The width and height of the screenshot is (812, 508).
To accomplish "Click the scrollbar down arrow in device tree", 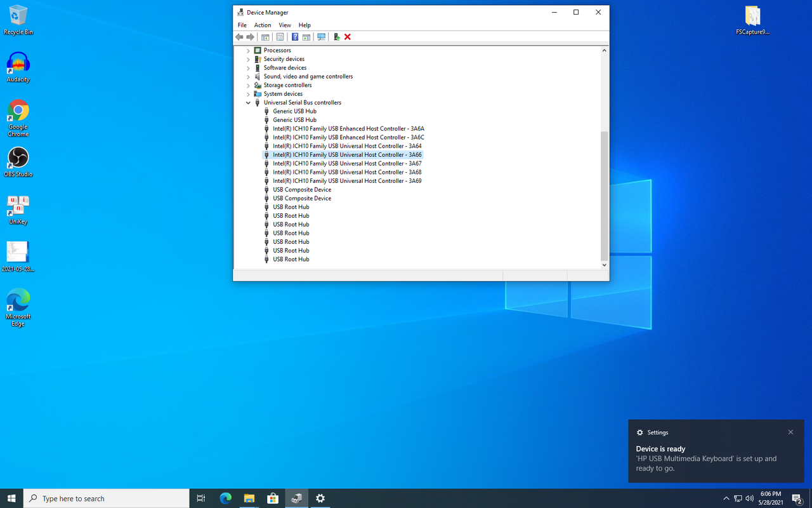I will pyautogui.click(x=604, y=265).
